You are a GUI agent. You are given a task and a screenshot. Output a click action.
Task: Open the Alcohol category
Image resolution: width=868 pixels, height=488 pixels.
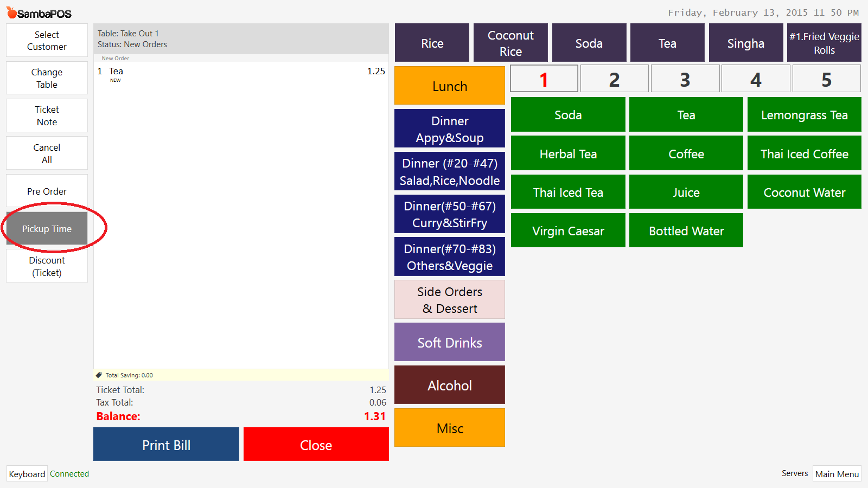(x=449, y=385)
